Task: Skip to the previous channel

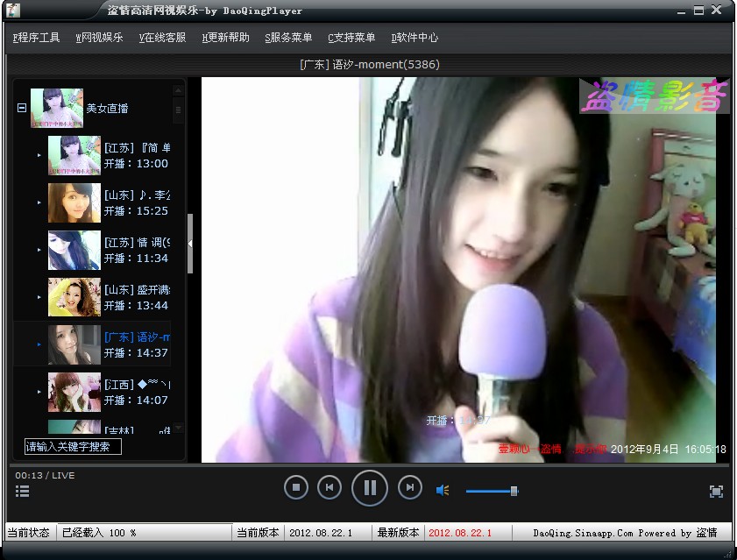Action: point(330,487)
